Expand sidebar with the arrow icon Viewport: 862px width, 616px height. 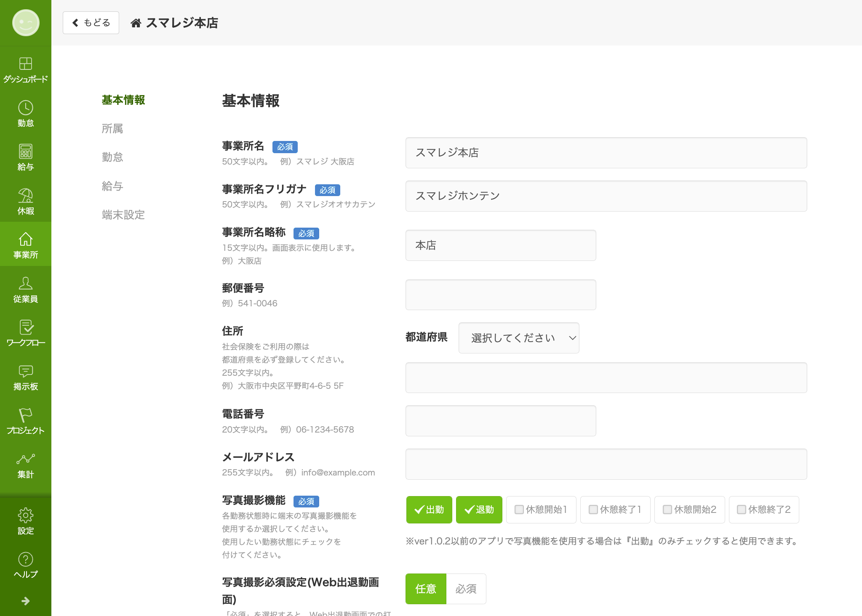tap(26, 601)
